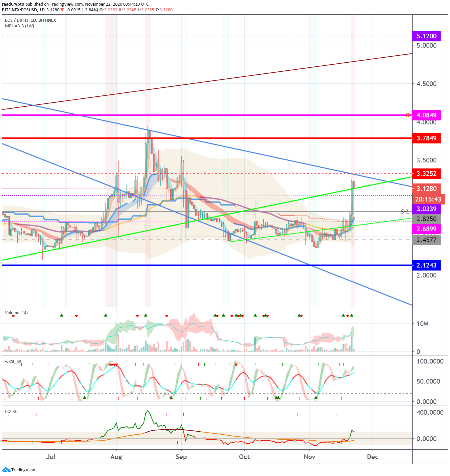The width and height of the screenshot is (450, 476).
Task: Click the CCI-RC indicator label
Action: coord(11,411)
